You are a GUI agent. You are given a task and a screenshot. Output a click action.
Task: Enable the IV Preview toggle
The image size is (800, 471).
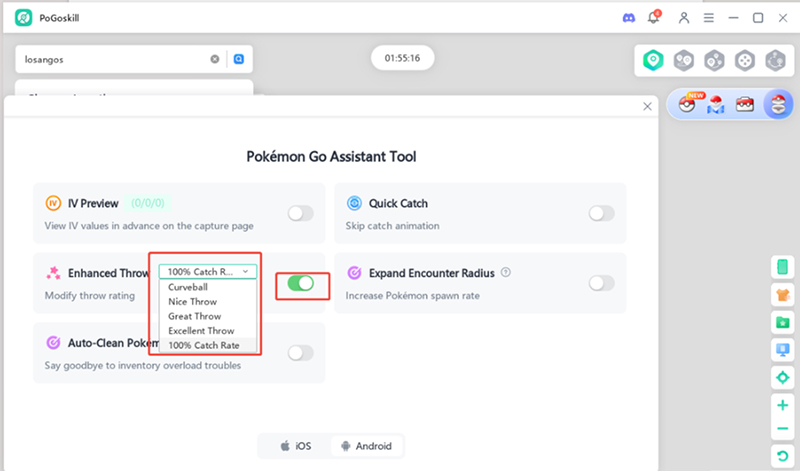[x=301, y=213]
